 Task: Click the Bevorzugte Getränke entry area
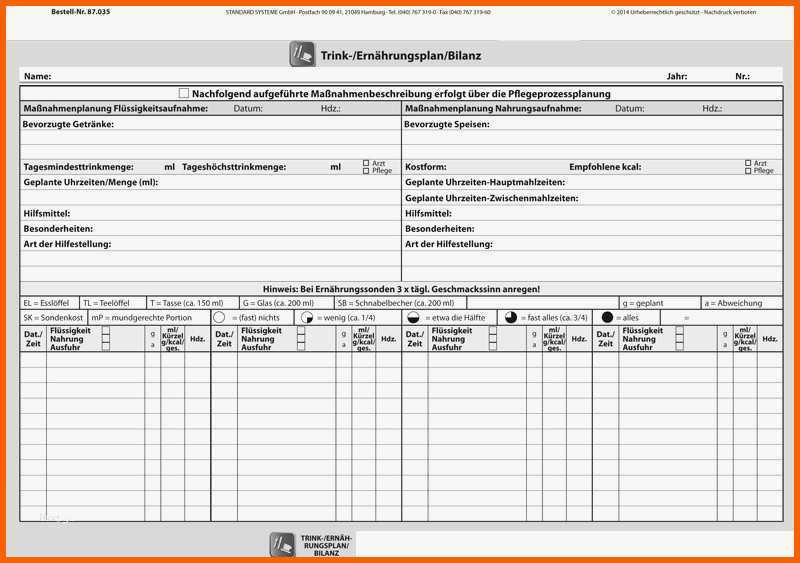click(210, 139)
